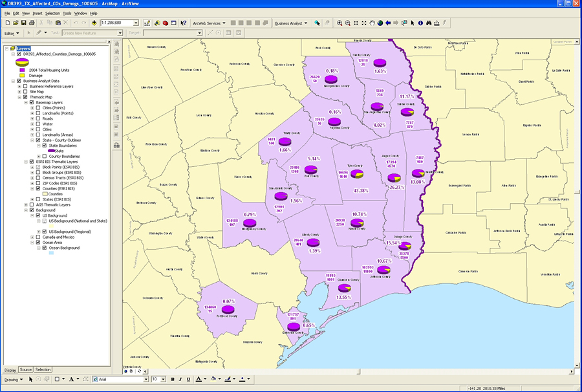
Task: Click the Business Analyst select tool icon
Action: pyautogui.click(x=317, y=23)
